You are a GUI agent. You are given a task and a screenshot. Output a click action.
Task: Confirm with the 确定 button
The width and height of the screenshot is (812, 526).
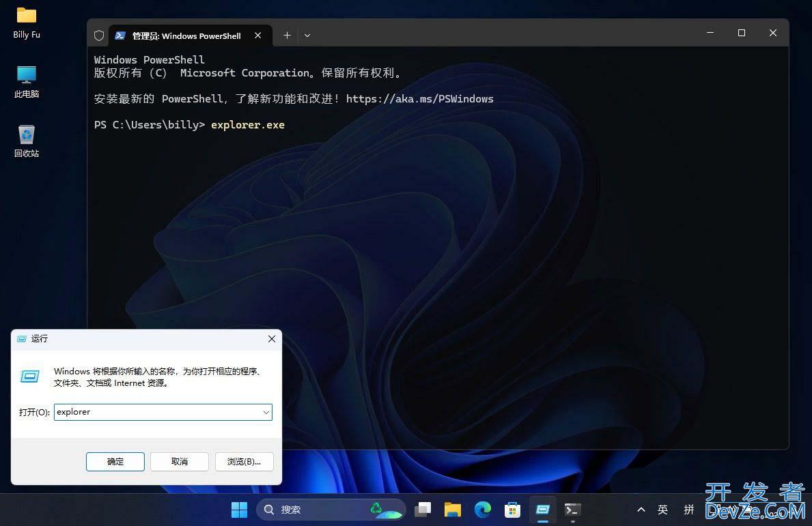pos(115,461)
